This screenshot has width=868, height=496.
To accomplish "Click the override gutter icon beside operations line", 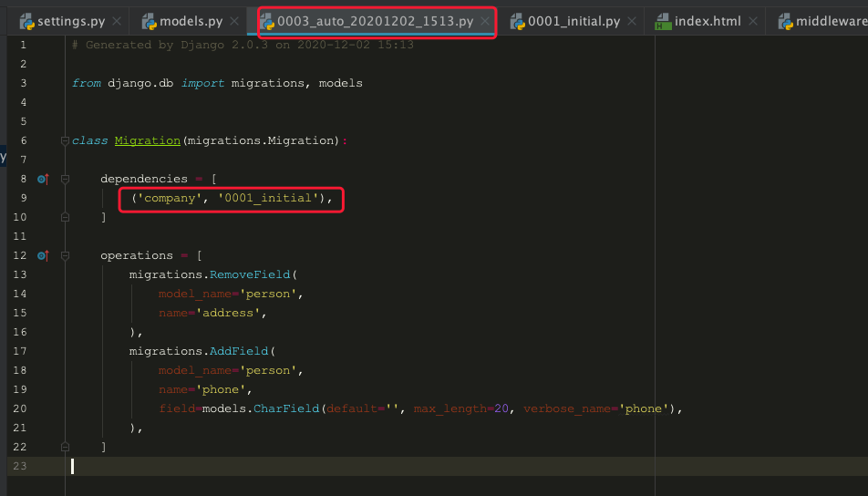I will pos(42,255).
